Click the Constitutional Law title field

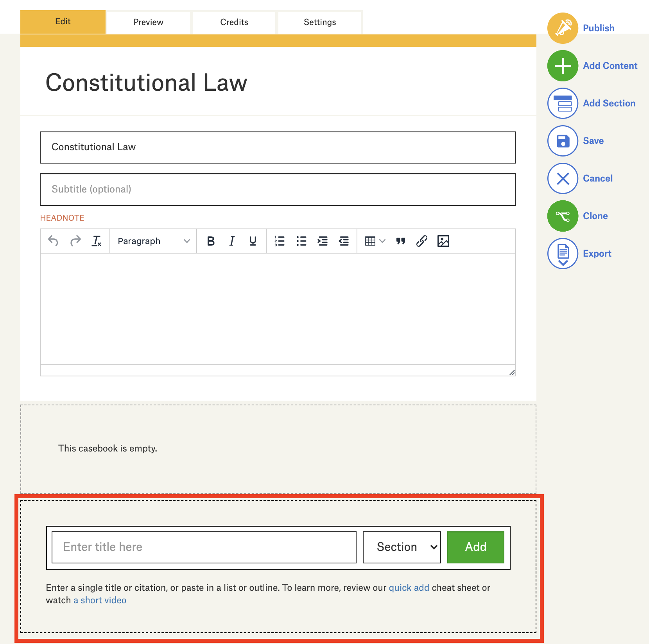point(278,148)
